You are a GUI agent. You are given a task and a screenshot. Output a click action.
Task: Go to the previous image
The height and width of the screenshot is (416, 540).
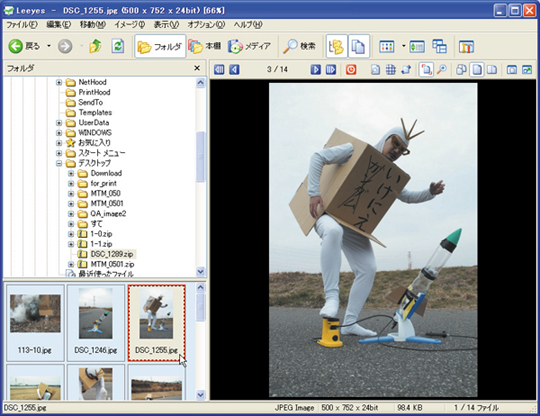tap(234, 70)
